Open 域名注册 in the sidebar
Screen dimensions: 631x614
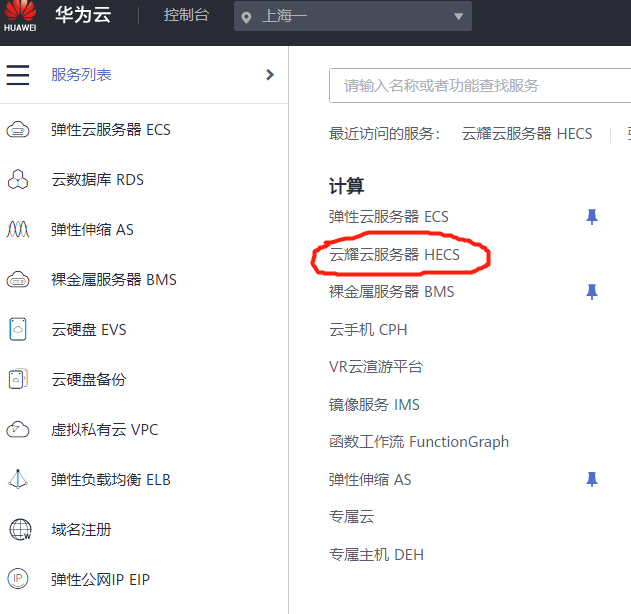pos(81,530)
